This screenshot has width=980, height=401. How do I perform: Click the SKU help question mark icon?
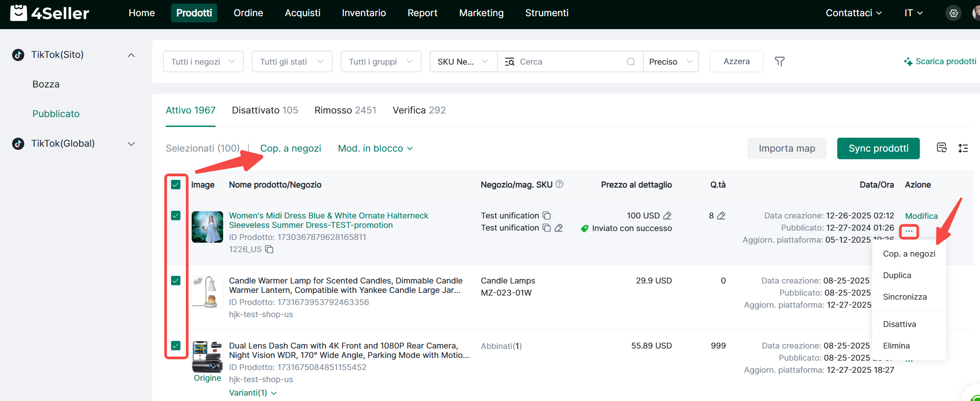coord(559,184)
